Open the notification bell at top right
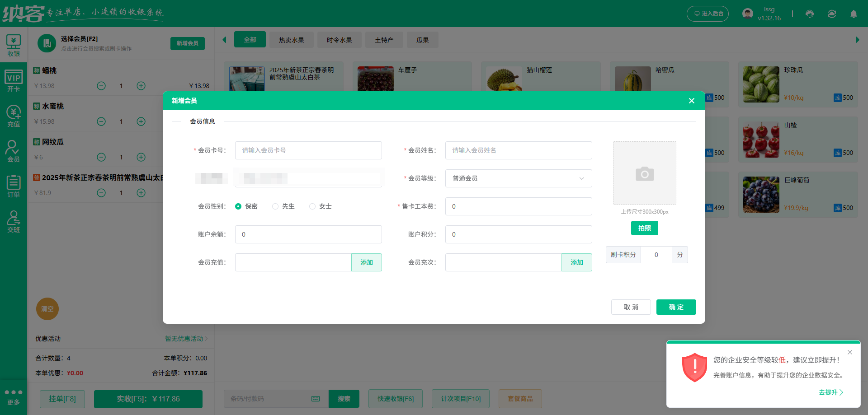The image size is (868, 415). (854, 14)
